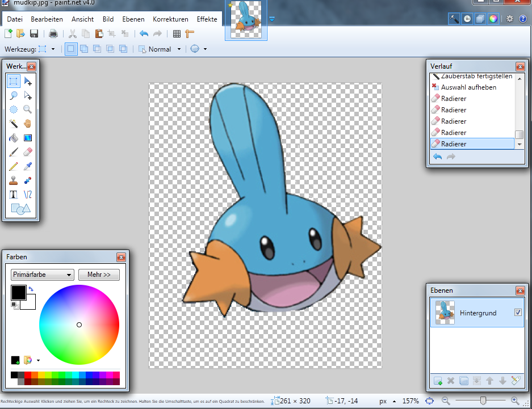
Task: Open the Bild menu
Action: click(x=108, y=19)
